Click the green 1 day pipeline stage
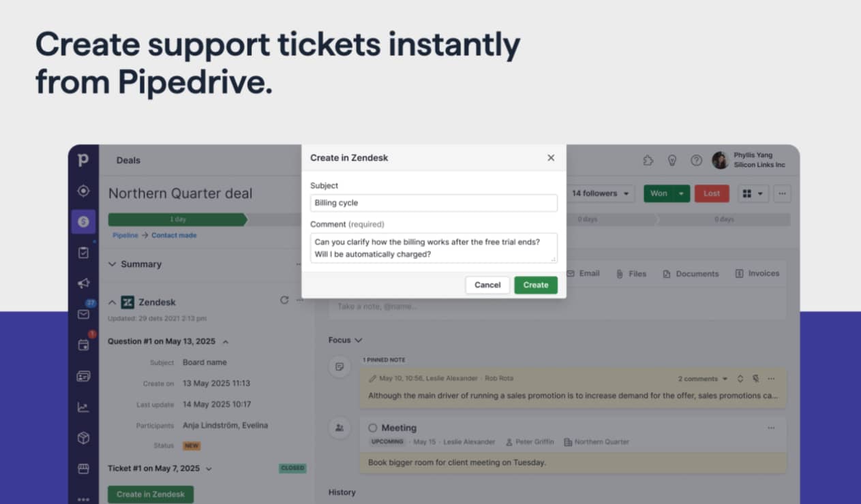This screenshot has height=504, width=861. [x=177, y=219]
